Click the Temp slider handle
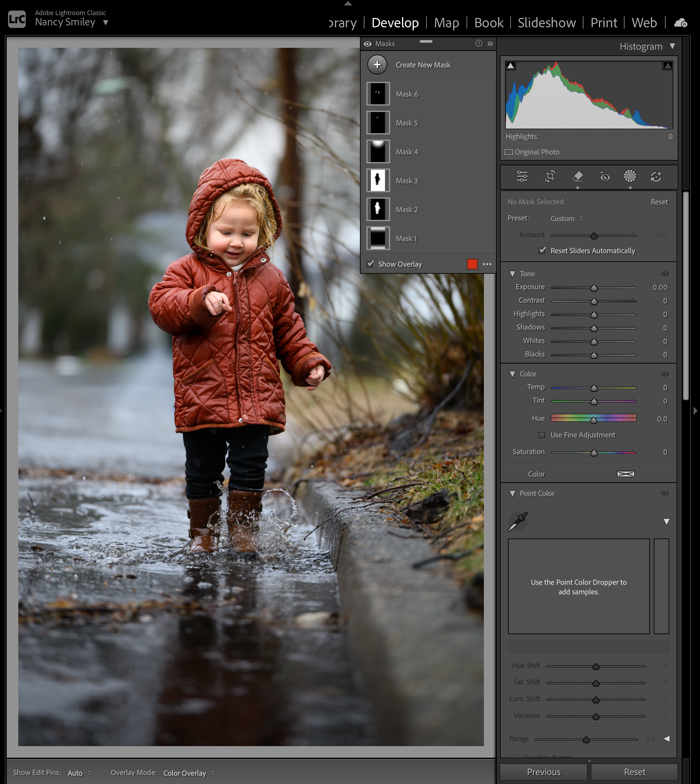 pos(594,388)
